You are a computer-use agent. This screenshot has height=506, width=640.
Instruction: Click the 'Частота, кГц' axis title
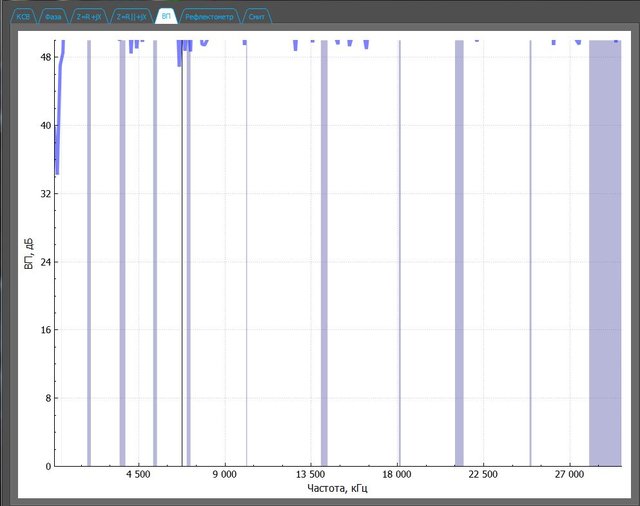click(x=339, y=489)
